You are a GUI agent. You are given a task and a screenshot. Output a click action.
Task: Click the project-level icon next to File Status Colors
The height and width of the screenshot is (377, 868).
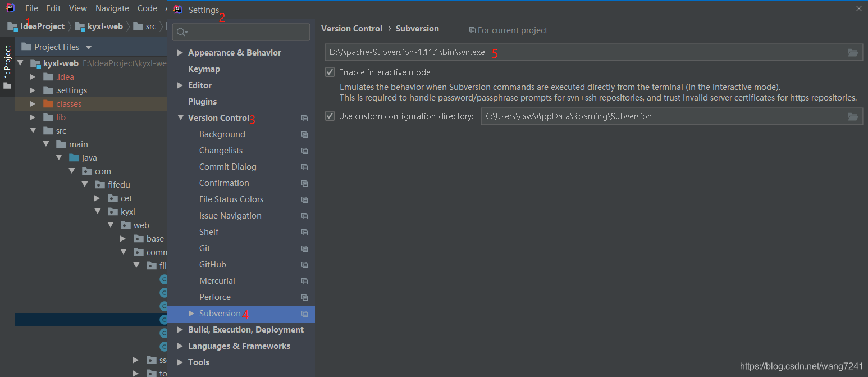304,199
